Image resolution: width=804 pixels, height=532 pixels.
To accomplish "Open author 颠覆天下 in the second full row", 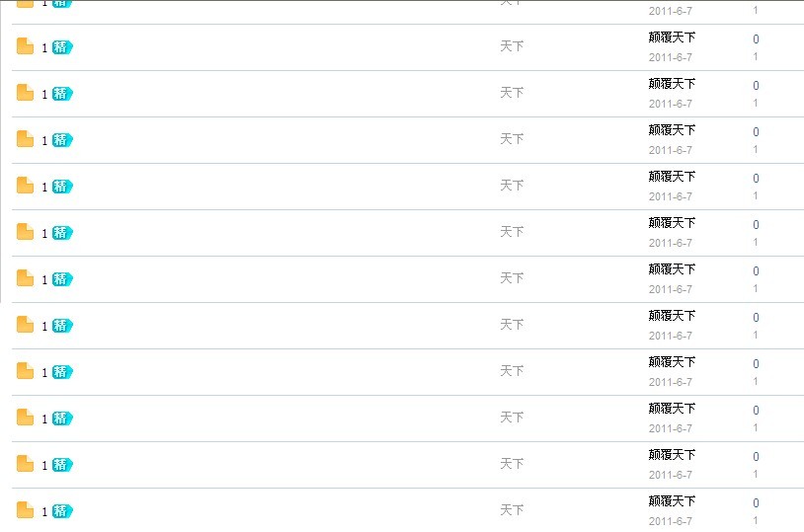I will 672,84.
